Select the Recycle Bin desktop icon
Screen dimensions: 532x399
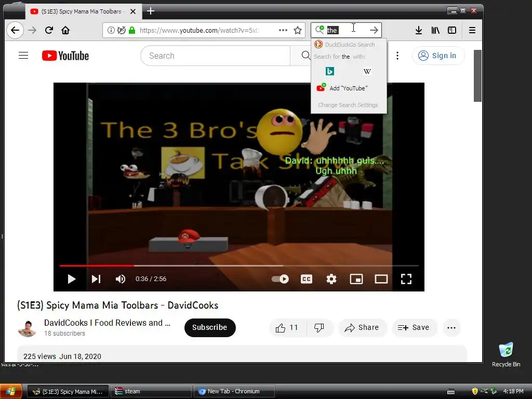[506, 354]
